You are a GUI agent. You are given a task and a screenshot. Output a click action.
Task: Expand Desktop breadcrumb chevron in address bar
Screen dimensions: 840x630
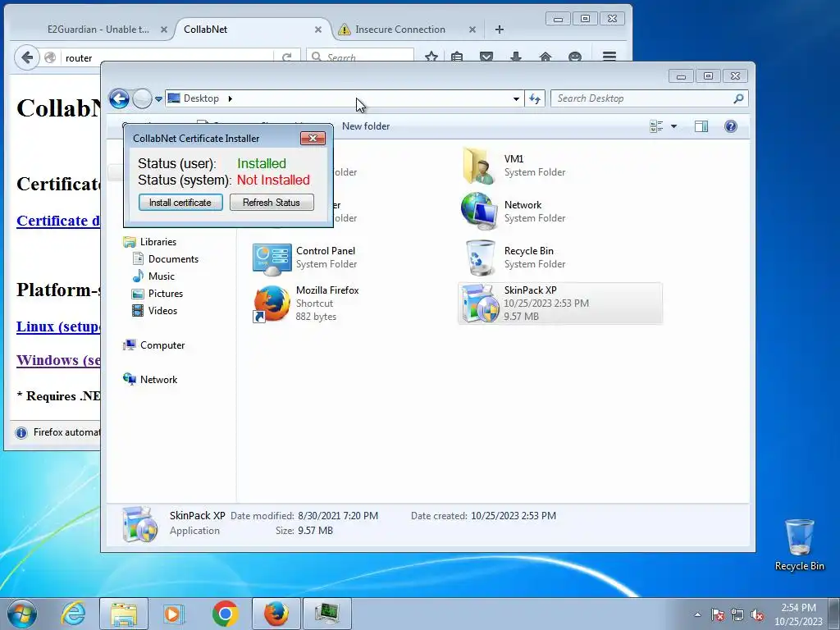[x=231, y=98]
